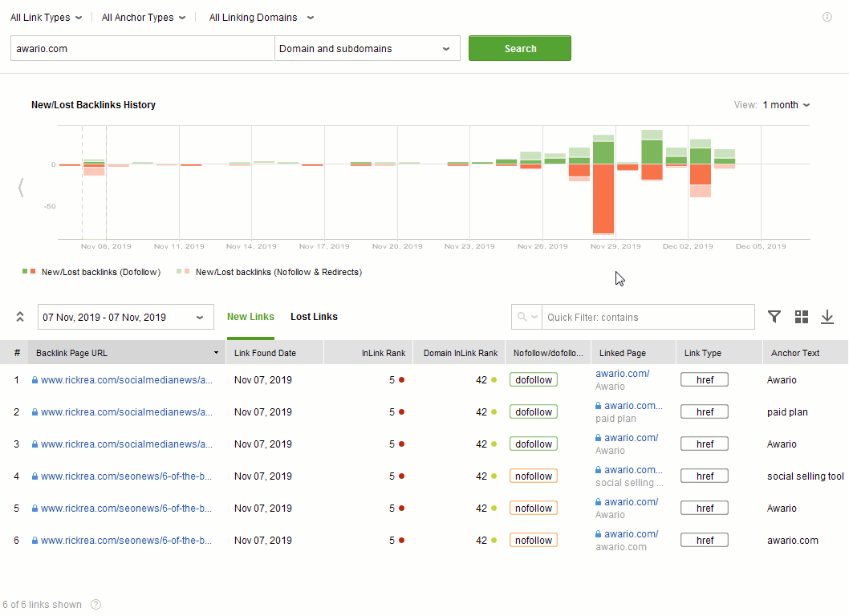The height and width of the screenshot is (616, 849).
Task: Toggle Nofollow & Redirects legend entry
Action: point(269,272)
